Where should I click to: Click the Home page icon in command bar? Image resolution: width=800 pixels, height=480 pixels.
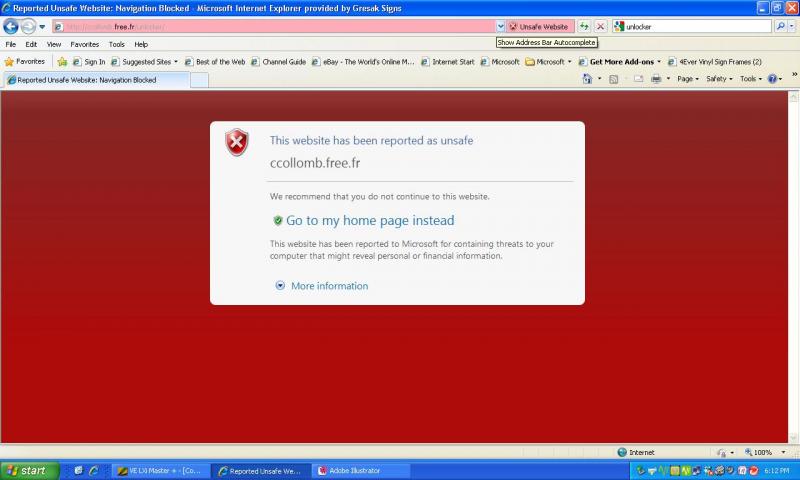click(x=588, y=79)
